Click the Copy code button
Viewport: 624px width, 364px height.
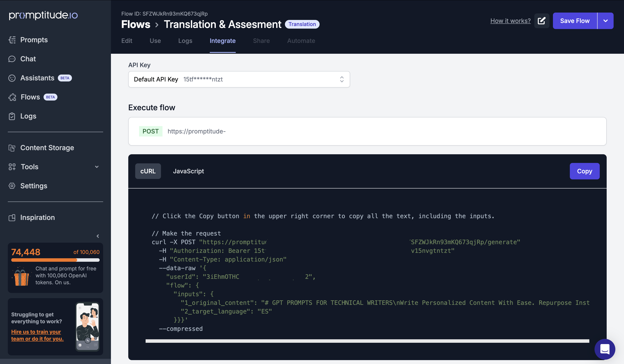pos(585,171)
